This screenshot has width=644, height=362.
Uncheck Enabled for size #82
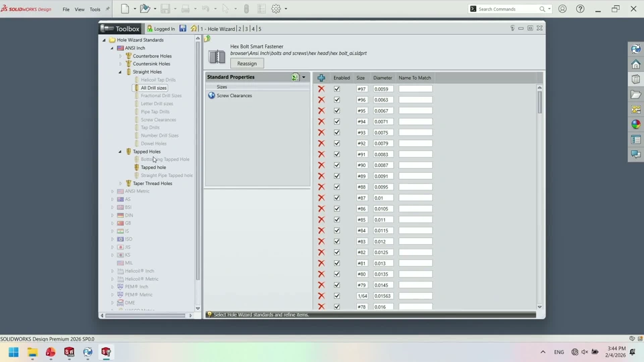point(337,252)
